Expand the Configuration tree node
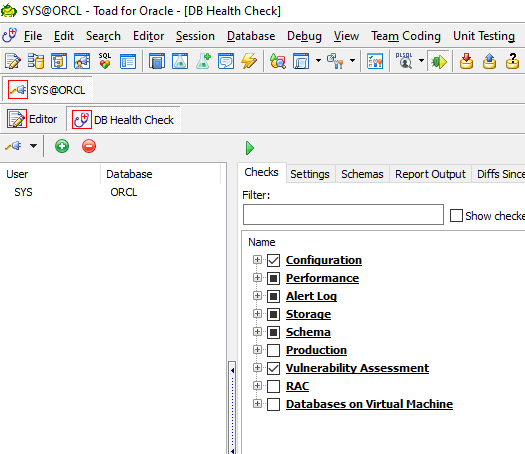Screen dimensions: 525x454 coord(257,259)
